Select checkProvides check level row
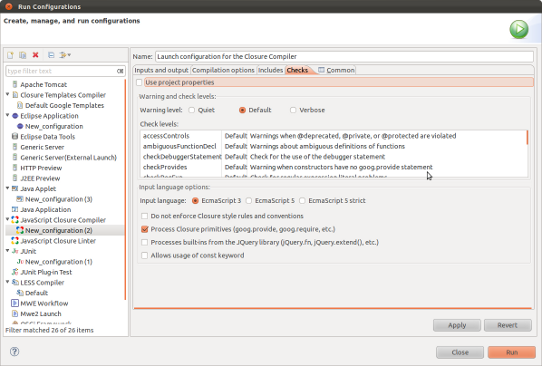 [x=333, y=167]
